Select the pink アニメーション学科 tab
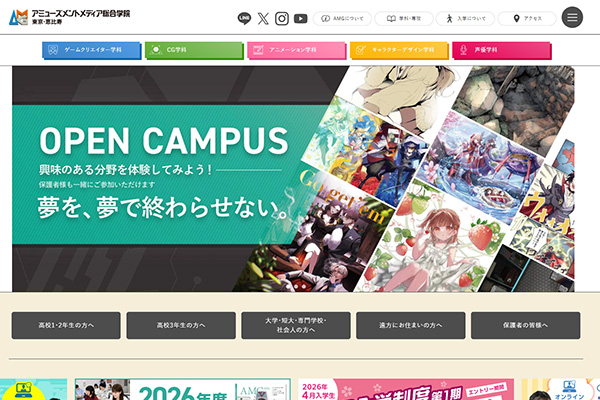Screen dimensions: 600x400 (x=297, y=51)
